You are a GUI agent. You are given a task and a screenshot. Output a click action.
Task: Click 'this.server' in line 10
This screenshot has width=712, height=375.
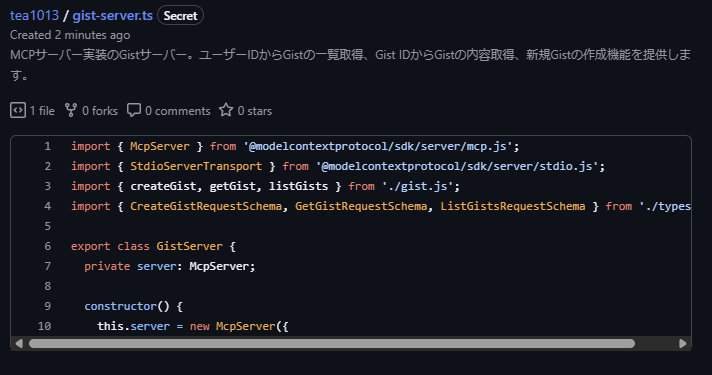(x=134, y=326)
